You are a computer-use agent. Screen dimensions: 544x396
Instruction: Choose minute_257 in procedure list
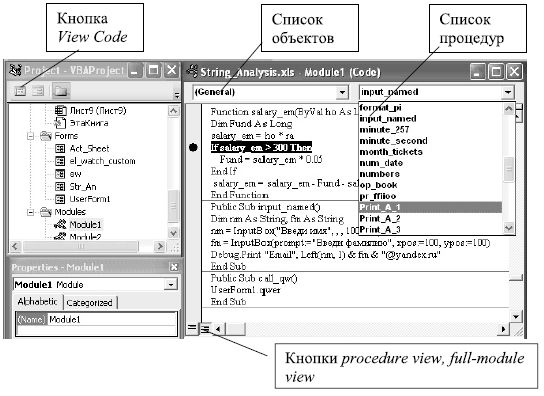click(384, 130)
